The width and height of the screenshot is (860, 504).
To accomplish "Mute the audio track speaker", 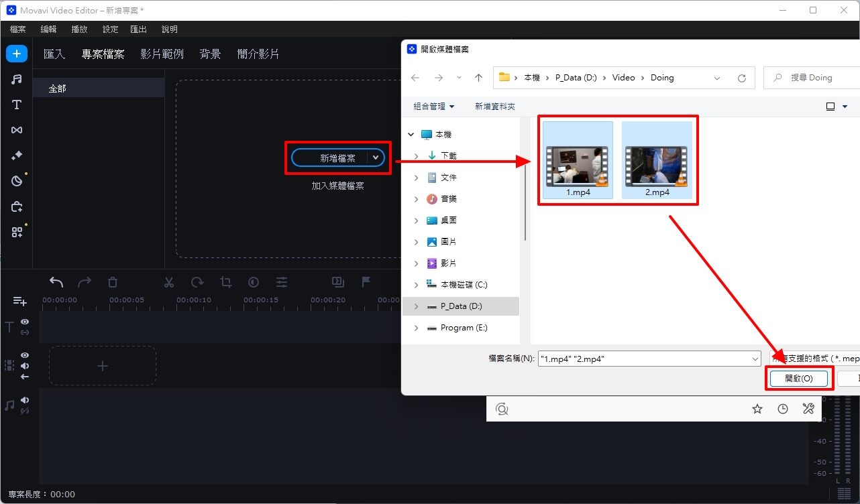I will tap(25, 400).
